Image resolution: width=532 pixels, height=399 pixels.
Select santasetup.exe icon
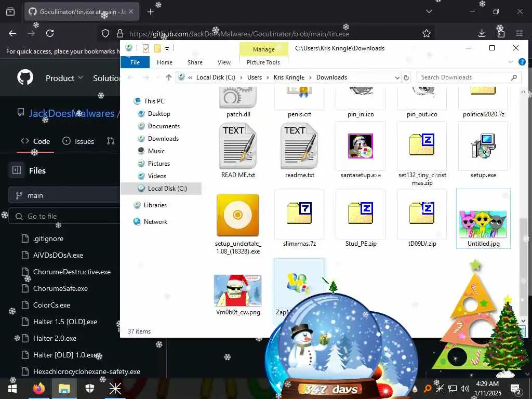tap(361, 146)
